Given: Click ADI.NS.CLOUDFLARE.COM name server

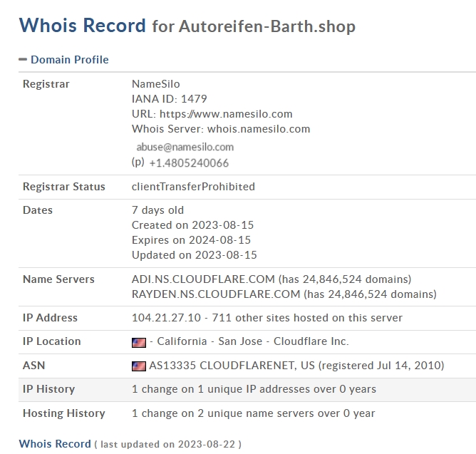Looking at the screenshot, I should (203, 279).
